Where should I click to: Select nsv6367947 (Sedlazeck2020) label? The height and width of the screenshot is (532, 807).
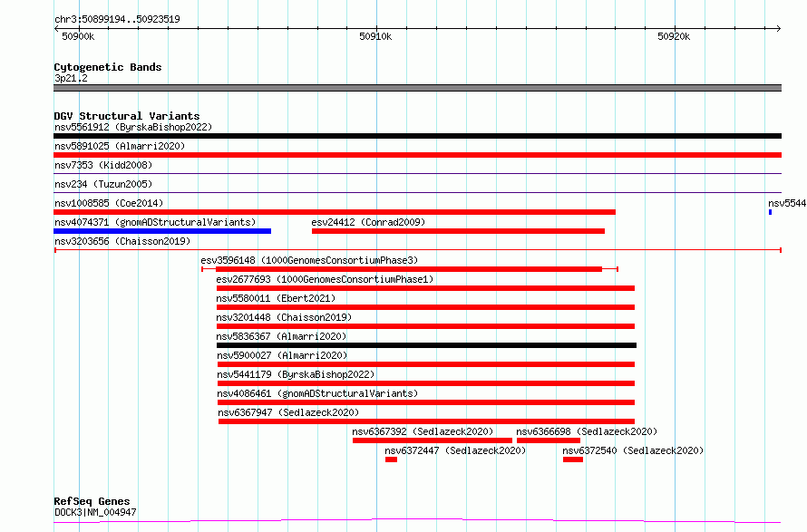(288, 412)
